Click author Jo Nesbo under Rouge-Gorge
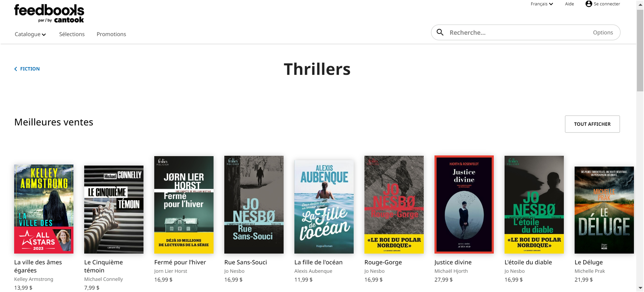Screen dimensions: 644x292 pyautogui.click(x=375, y=271)
